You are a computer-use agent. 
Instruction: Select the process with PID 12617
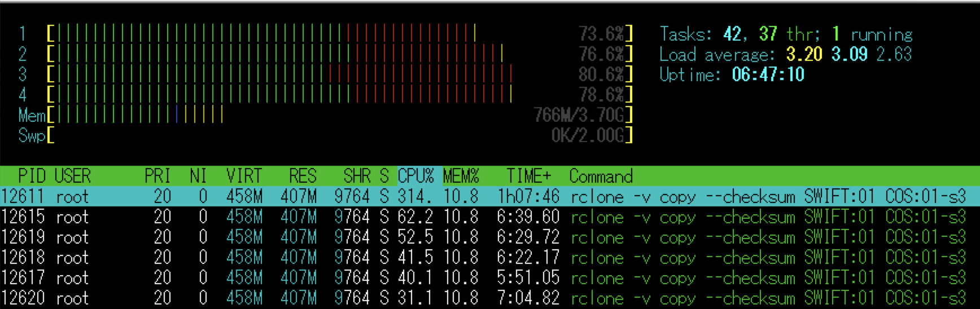point(490,278)
